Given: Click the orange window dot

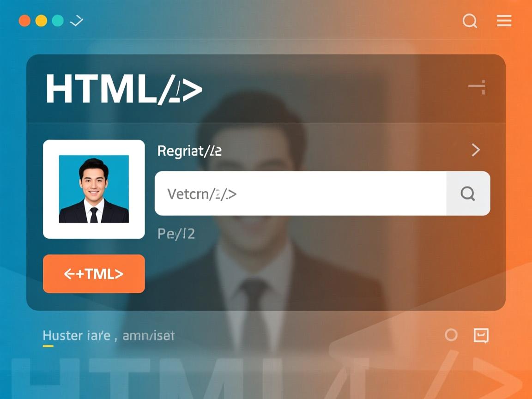Looking at the screenshot, I should point(25,21).
